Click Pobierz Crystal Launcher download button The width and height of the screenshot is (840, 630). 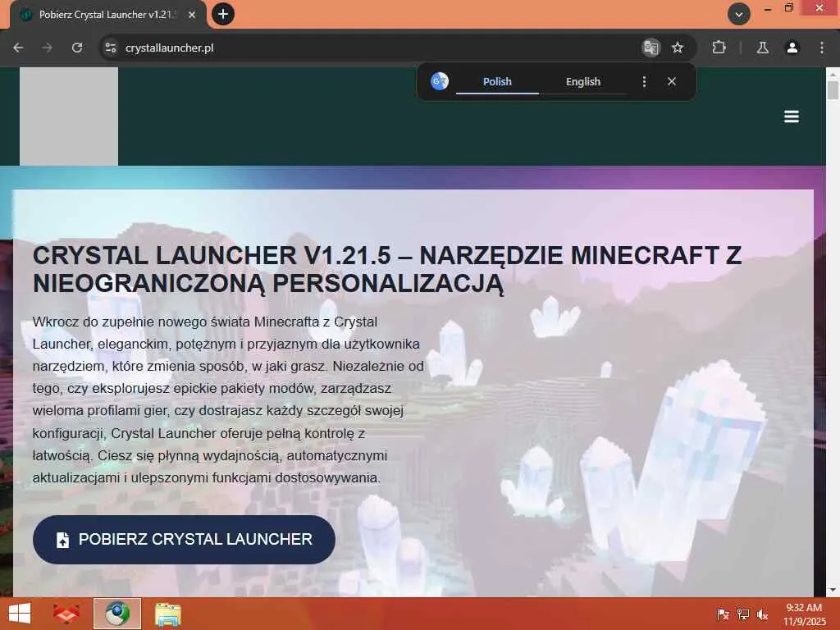[184, 540]
